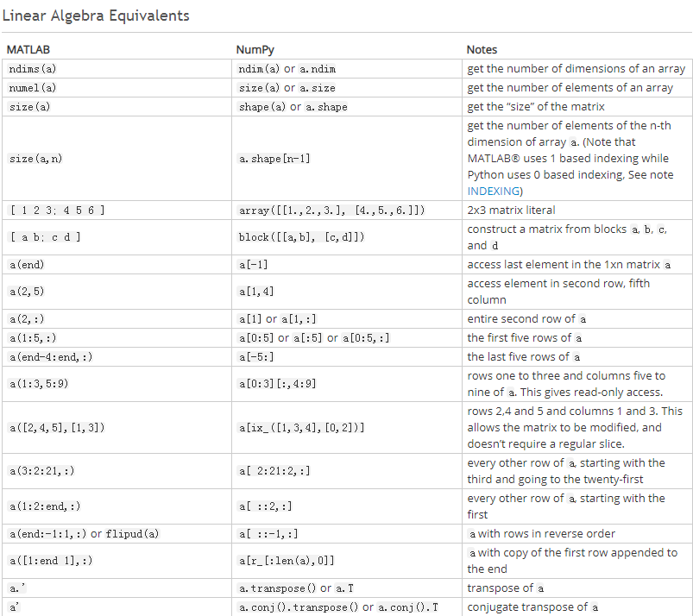Click the MATLAB column header
693x616 pixels.
click(28, 49)
